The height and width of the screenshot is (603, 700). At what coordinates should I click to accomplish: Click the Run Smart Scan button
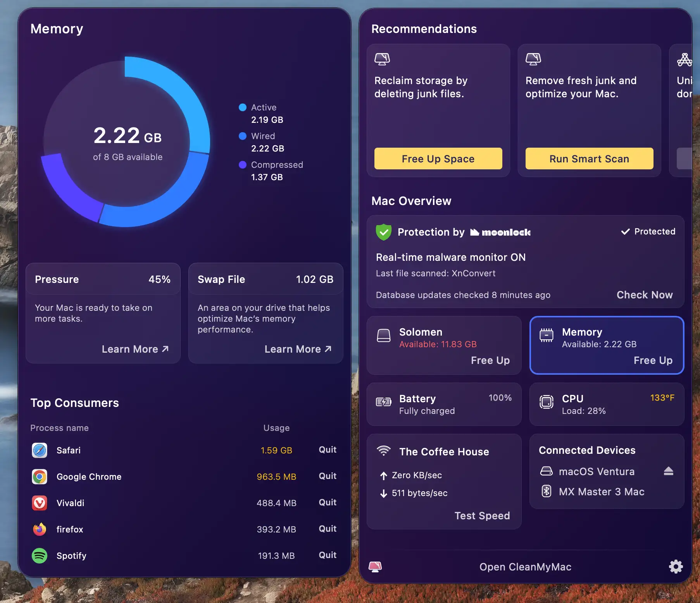click(590, 159)
